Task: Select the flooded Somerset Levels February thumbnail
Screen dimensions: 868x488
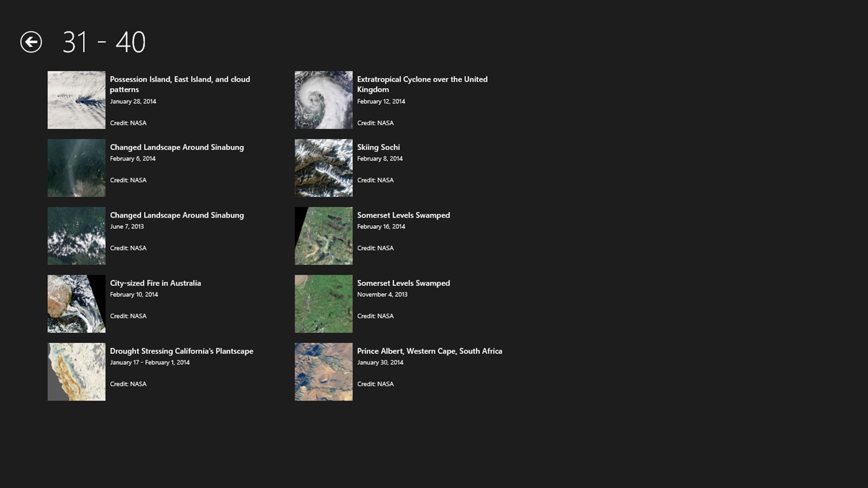Action: 323,236
